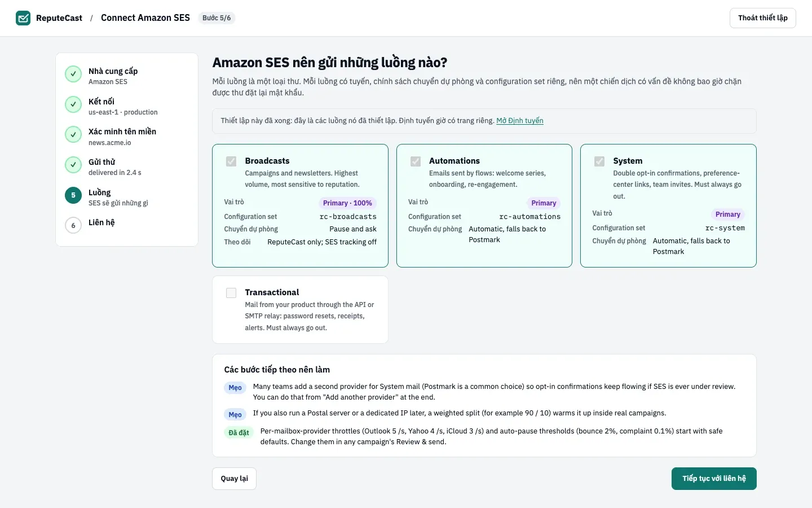Select the rc-automations configuration set value
The width and height of the screenshot is (812, 508).
(530, 217)
